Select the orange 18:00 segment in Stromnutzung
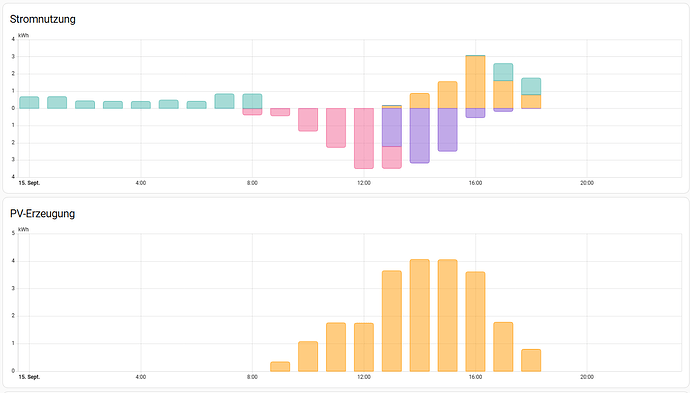Image resolution: width=690 pixels, height=393 pixels. coord(531,102)
